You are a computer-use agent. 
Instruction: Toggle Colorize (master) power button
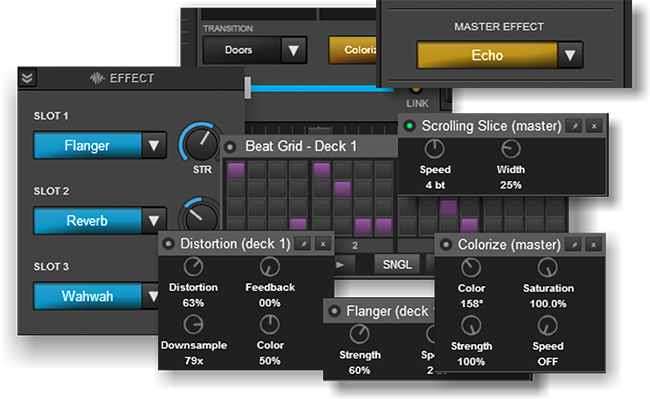pos(446,244)
